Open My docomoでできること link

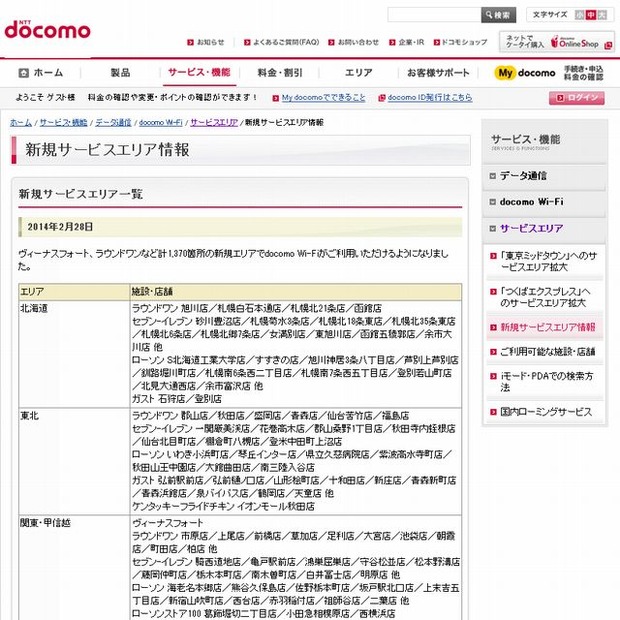pos(323,98)
